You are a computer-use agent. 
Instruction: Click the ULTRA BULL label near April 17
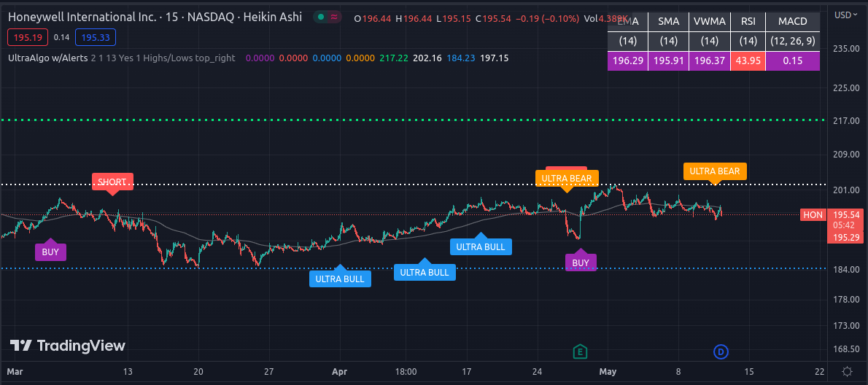[x=481, y=245]
